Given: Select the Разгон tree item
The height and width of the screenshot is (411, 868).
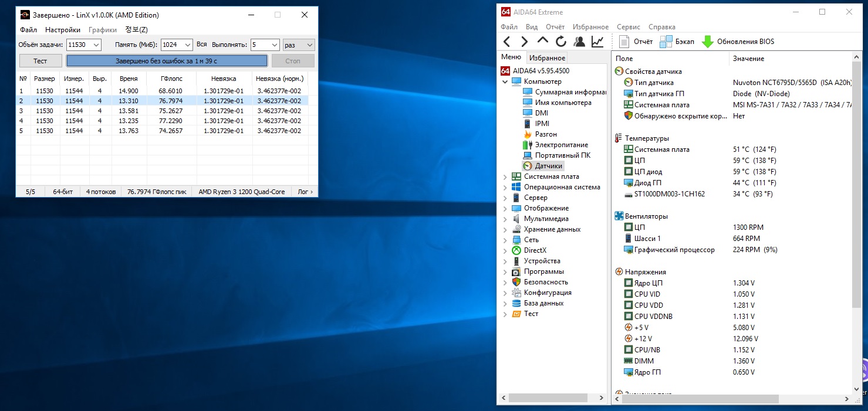Looking at the screenshot, I should (x=546, y=134).
